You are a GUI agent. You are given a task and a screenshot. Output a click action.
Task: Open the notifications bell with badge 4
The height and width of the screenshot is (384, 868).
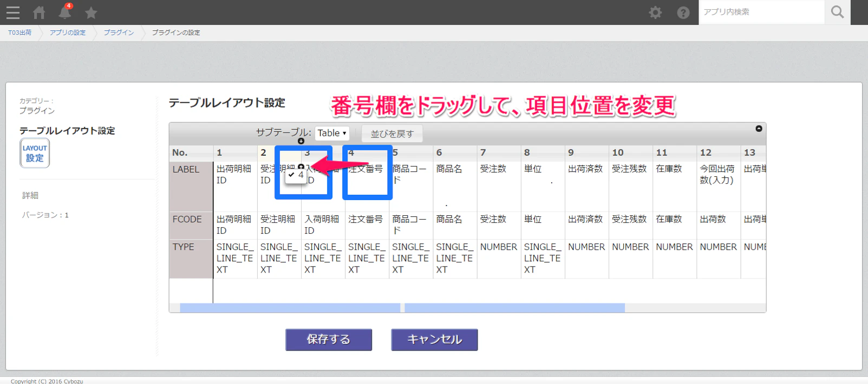pyautogui.click(x=65, y=11)
